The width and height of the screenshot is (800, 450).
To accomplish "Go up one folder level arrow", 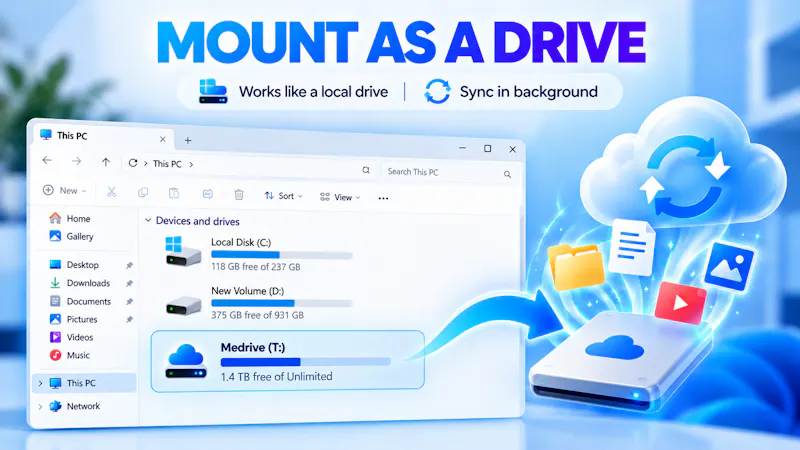I will point(106,162).
